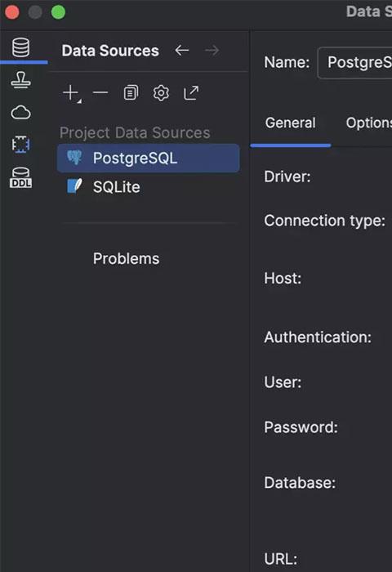Click the Name label
Viewport: 392px width, 572px height.
coord(287,62)
